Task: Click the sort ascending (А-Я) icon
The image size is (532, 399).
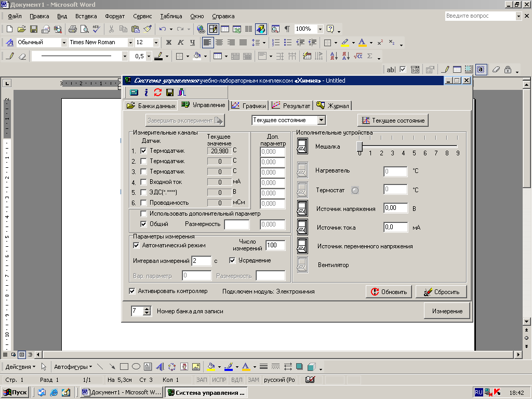Action: (334, 56)
